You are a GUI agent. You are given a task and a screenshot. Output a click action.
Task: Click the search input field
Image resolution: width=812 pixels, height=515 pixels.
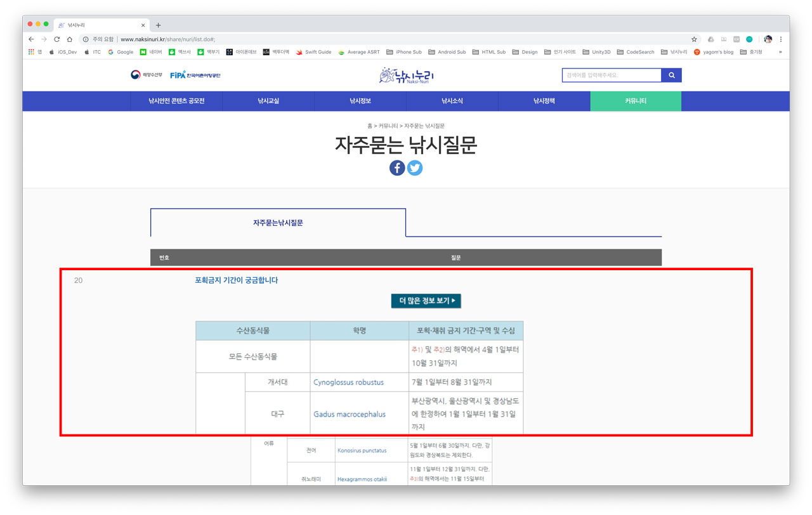609,74
